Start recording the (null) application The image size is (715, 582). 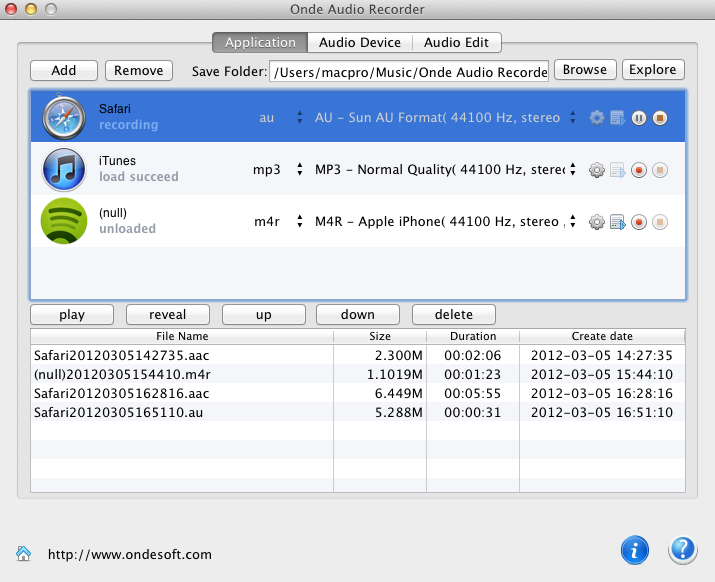[x=639, y=222]
